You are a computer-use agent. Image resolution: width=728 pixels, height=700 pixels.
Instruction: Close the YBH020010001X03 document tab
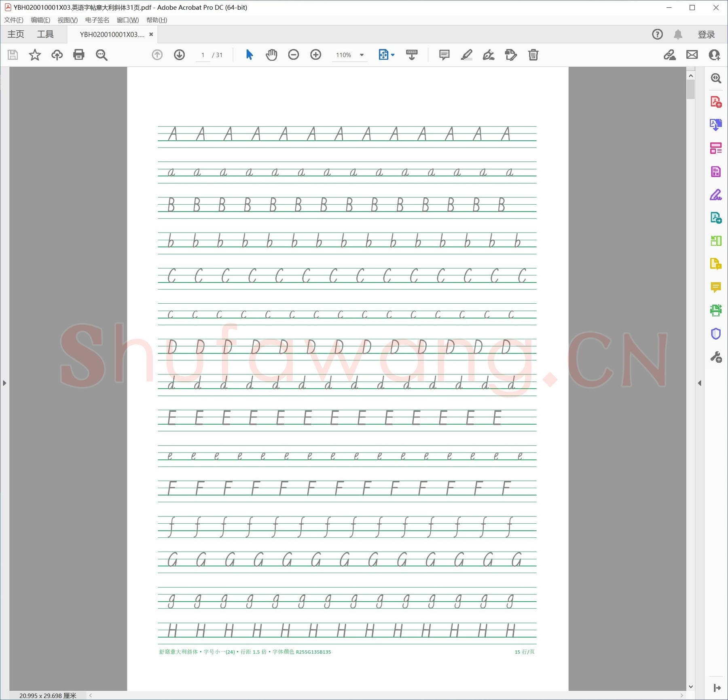tap(151, 34)
